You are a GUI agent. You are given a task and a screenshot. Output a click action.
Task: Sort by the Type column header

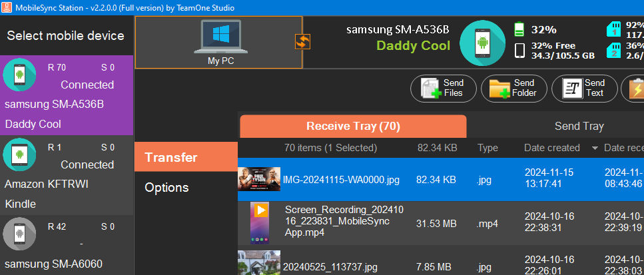coord(487,148)
